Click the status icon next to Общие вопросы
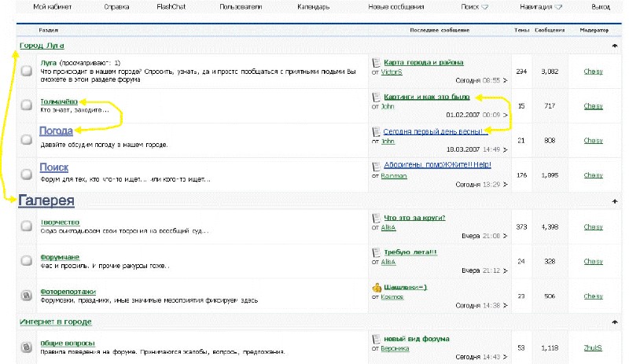This screenshot has width=629, height=364. (x=26, y=347)
